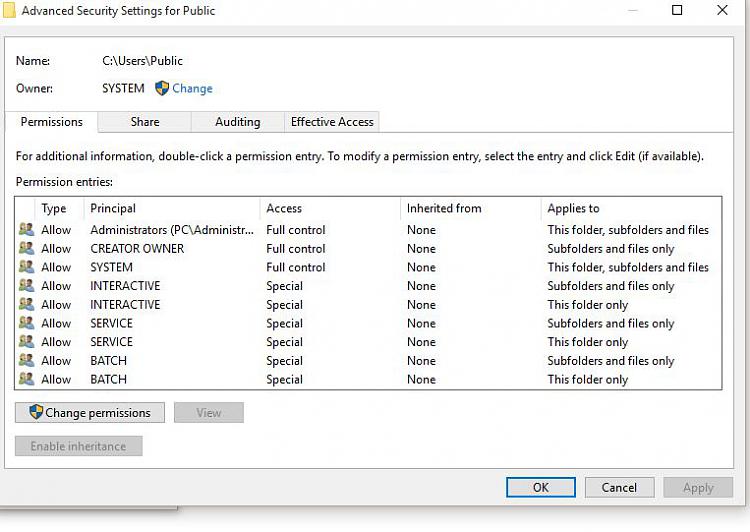Sort by the Applies to column header

(630, 209)
